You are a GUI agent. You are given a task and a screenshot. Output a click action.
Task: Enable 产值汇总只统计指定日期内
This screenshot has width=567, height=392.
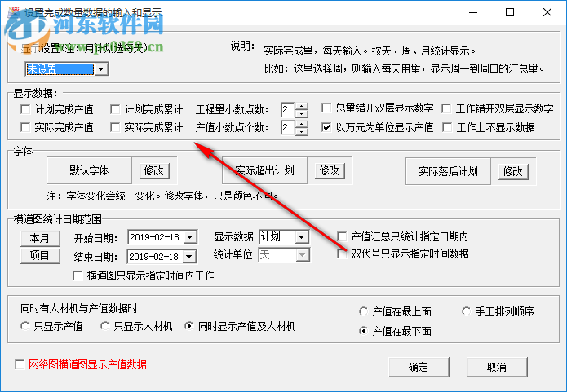point(342,236)
